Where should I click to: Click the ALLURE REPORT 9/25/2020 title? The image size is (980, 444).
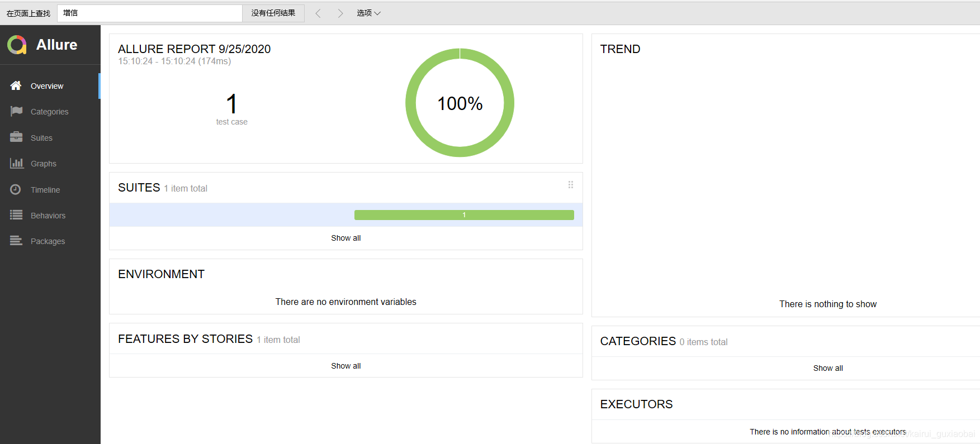pyautogui.click(x=194, y=49)
